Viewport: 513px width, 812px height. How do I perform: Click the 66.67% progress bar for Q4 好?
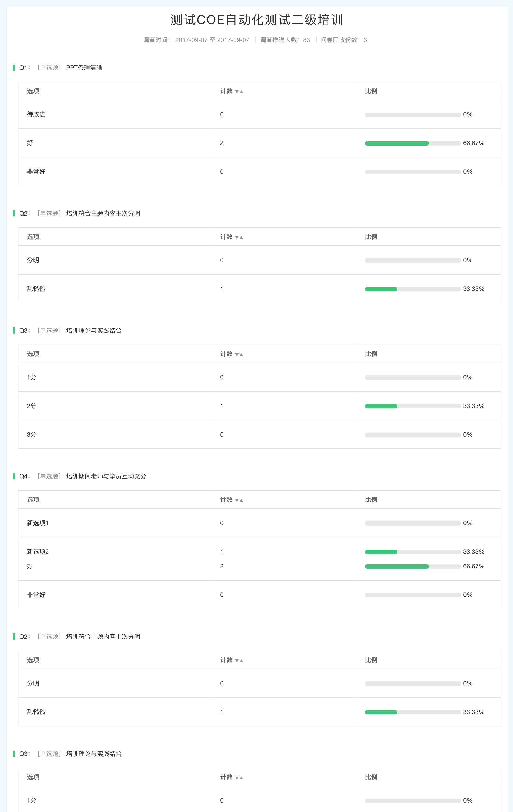[x=413, y=567]
